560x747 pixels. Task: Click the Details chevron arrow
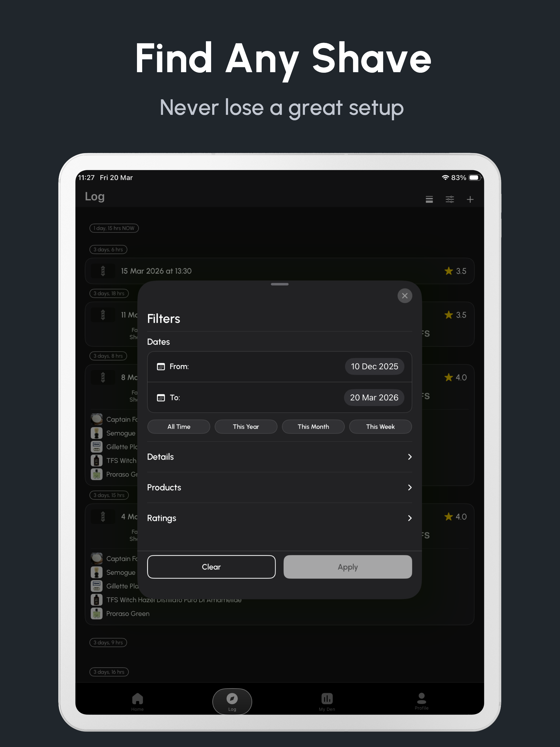tap(410, 457)
